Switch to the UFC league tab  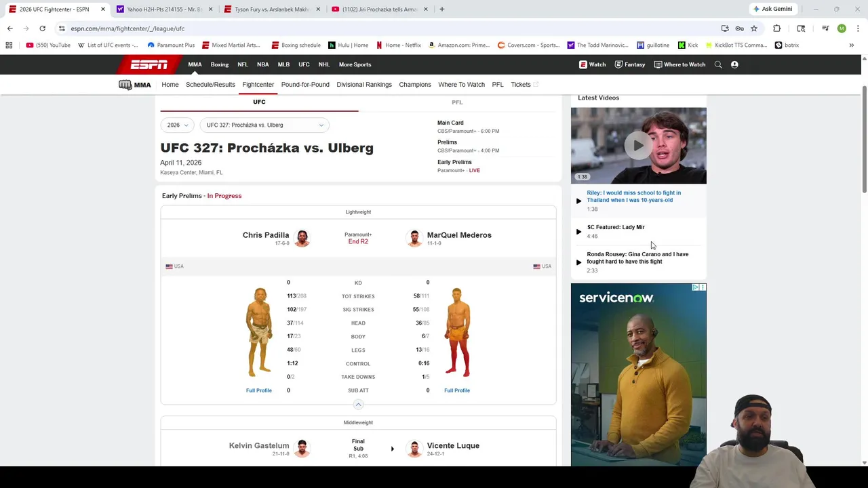point(259,102)
